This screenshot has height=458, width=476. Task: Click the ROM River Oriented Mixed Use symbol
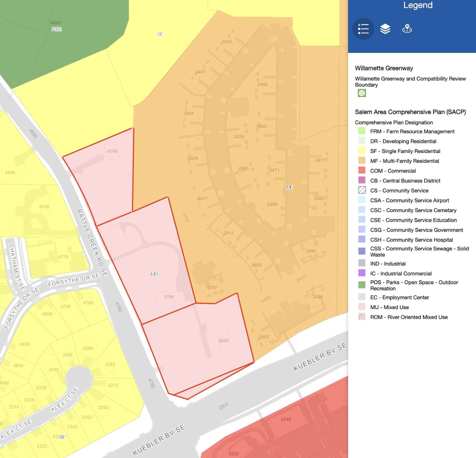pos(362,317)
